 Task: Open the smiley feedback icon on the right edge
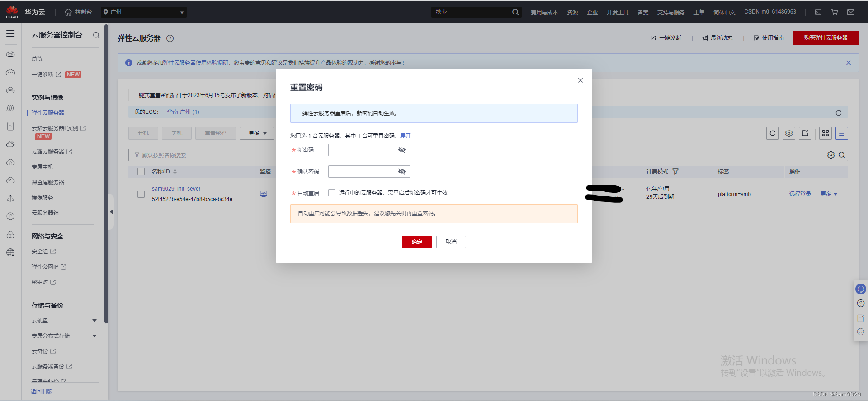coord(861,332)
